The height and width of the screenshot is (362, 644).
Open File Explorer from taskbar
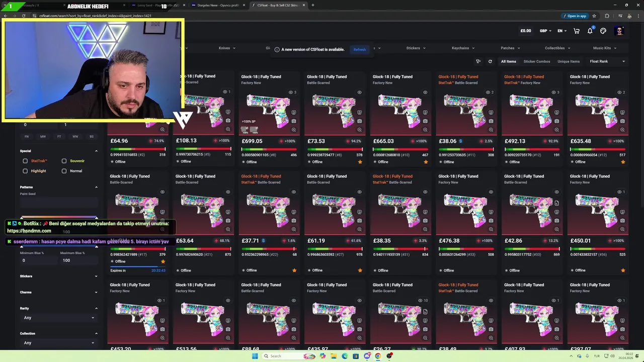[x=334, y=356]
